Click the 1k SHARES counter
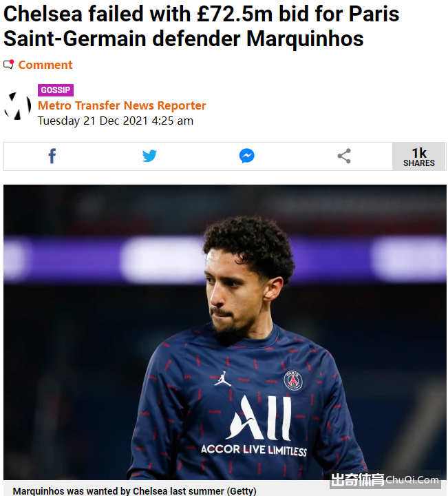 (419, 156)
